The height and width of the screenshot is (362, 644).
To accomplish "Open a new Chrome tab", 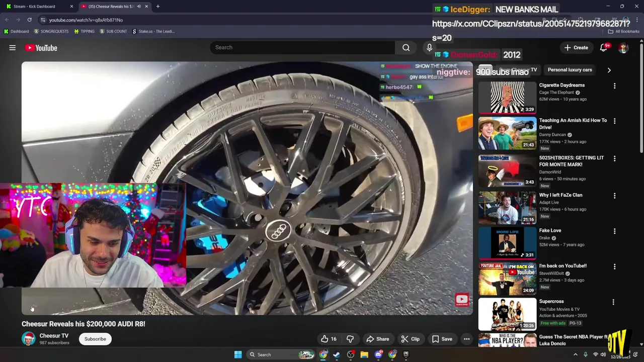I will click(157, 7).
